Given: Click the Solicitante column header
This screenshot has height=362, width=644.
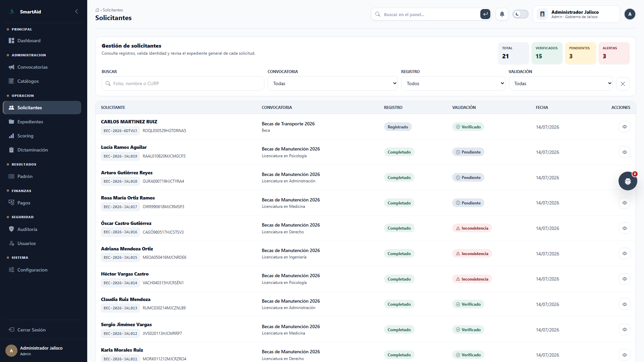Looking at the screenshot, I should (113, 108).
